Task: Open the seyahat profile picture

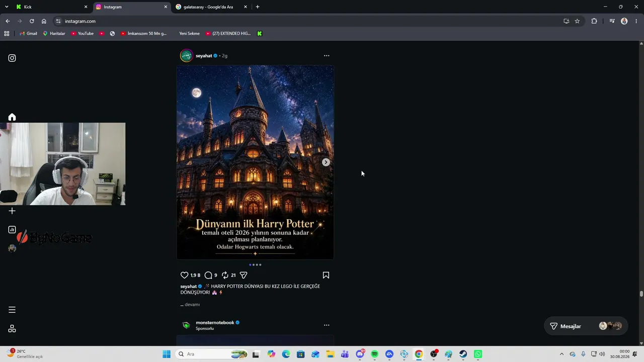Action: (187, 56)
